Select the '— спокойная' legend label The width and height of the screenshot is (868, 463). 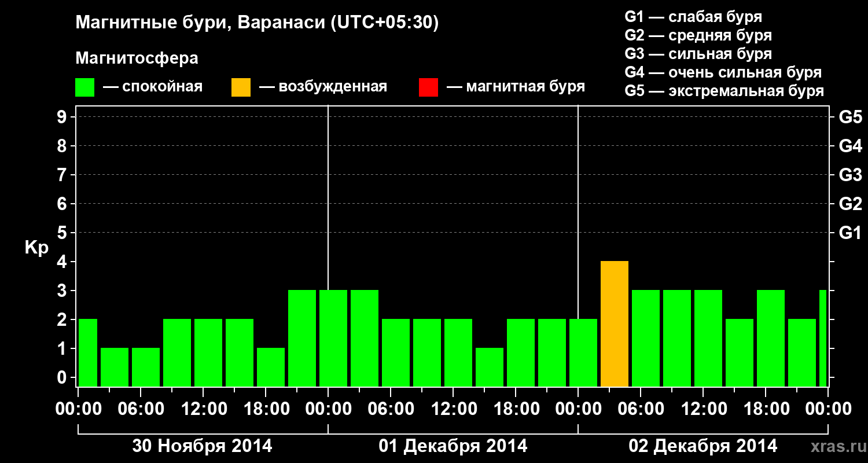[x=153, y=87]
